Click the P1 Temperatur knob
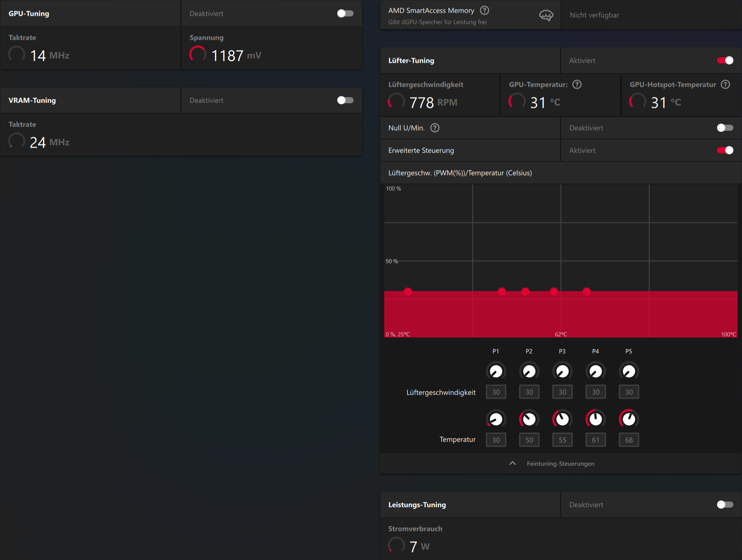Screen dimensions: 742x560 (496, 419)
